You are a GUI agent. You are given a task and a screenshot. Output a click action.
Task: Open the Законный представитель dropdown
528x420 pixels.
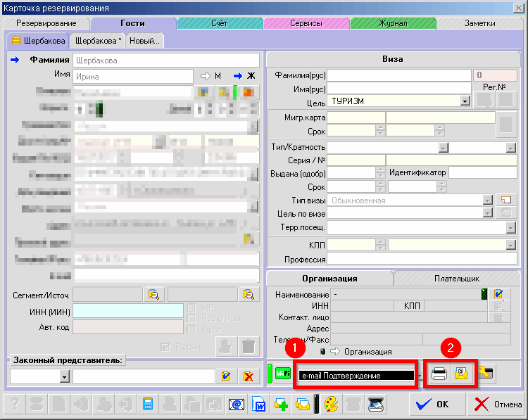[x=64, y=377]
